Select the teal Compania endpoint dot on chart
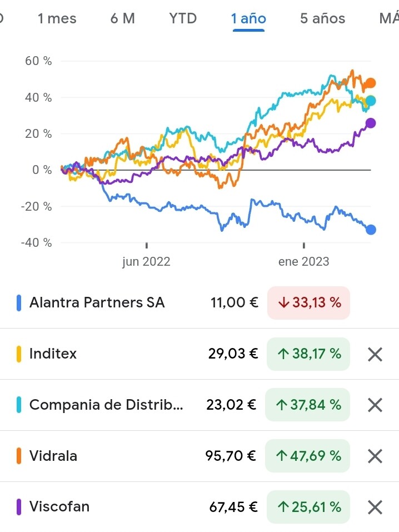399x532 pixels. (x=371, y=101)
